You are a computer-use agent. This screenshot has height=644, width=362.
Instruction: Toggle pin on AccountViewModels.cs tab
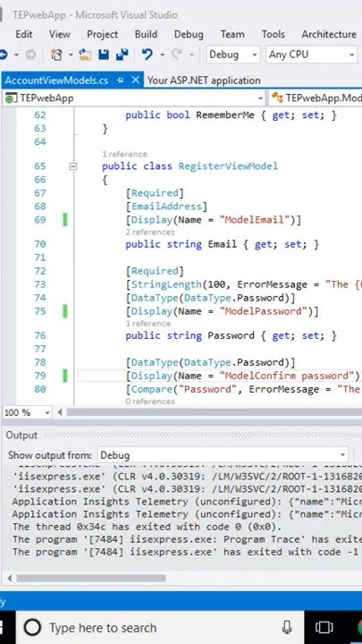pyautogui.click(x=121, y=80)
